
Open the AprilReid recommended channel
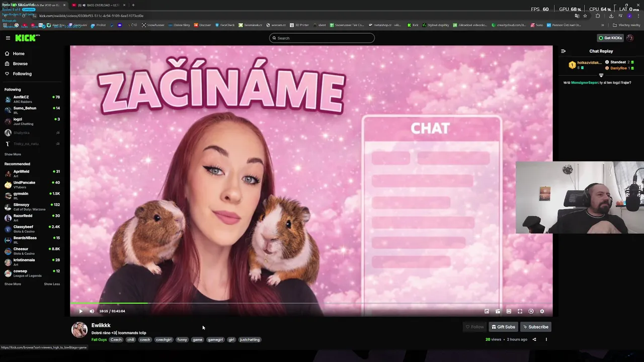[32, 173]
